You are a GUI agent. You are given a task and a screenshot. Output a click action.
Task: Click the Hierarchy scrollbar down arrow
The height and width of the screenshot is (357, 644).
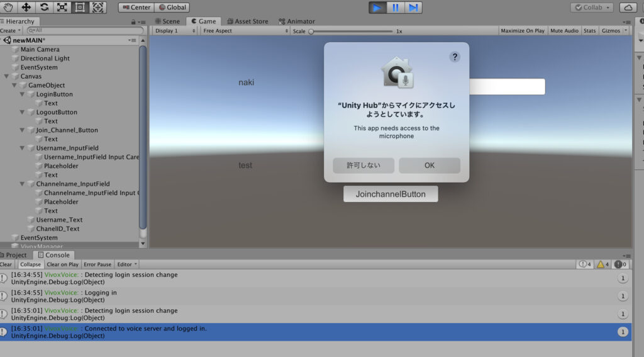pos(143,244)
